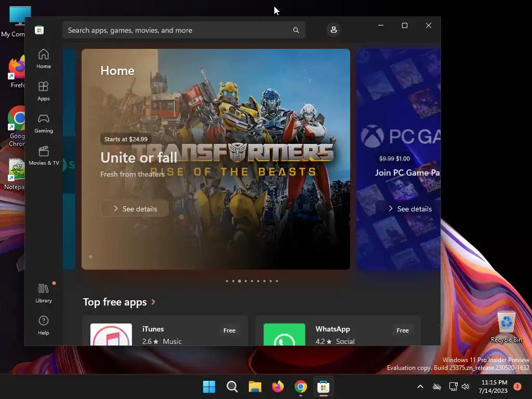Open the clock and date panel
Screen dimensions: 532x399
tap(494, 387)
